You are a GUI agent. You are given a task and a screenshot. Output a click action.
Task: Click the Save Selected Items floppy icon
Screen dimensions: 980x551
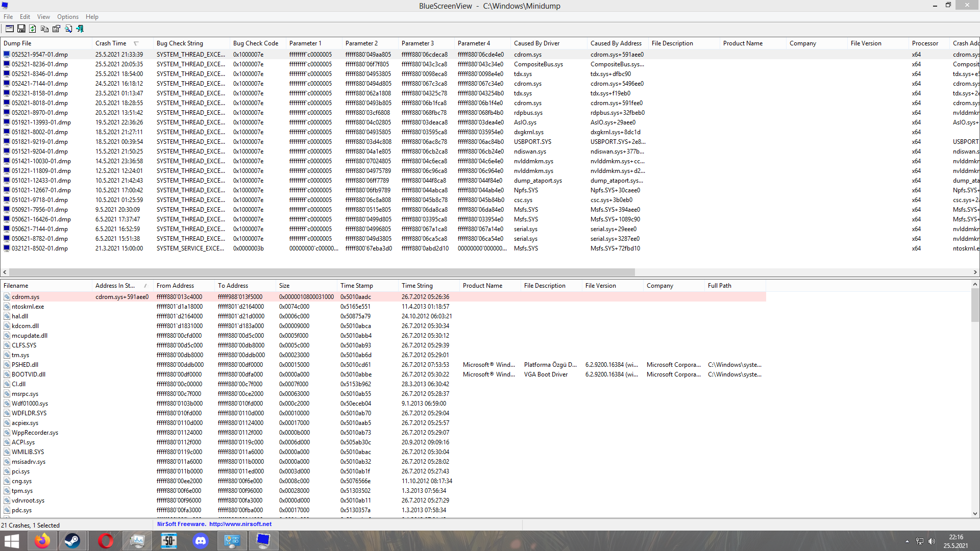click(x=21, y=29)
